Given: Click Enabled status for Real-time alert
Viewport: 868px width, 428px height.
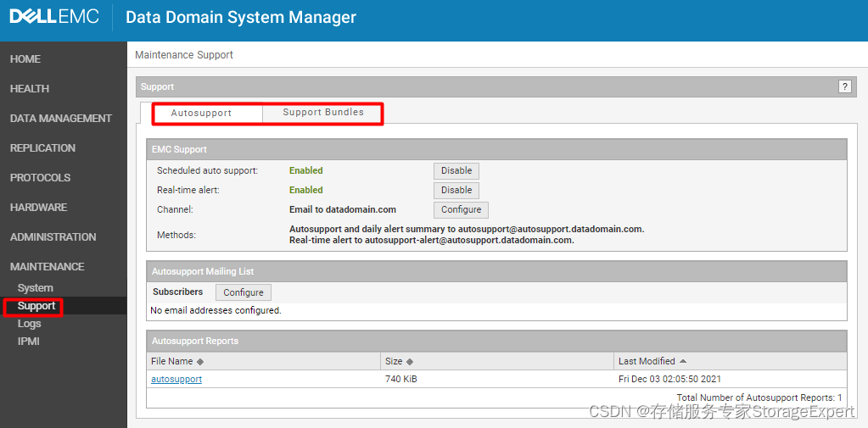Looking at the screenshot, I should point(306,190).
